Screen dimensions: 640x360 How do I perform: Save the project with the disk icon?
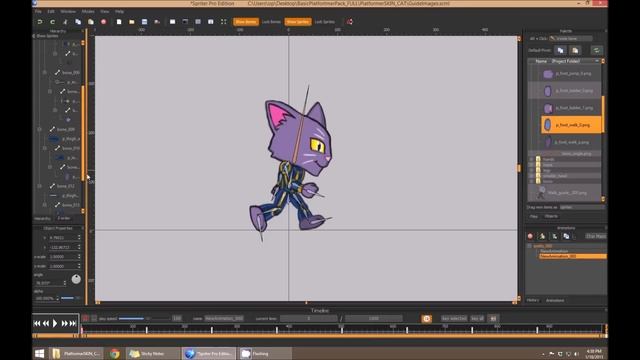point(144,22)
